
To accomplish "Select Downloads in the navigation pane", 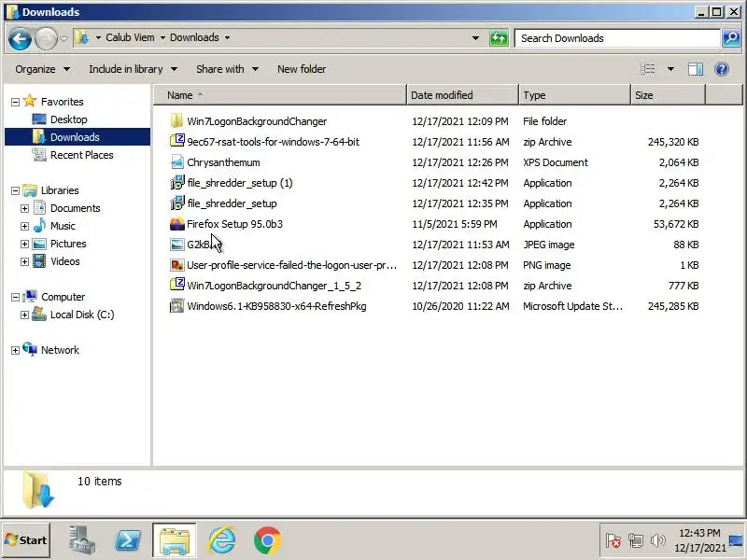I will (x=78, y=137).
